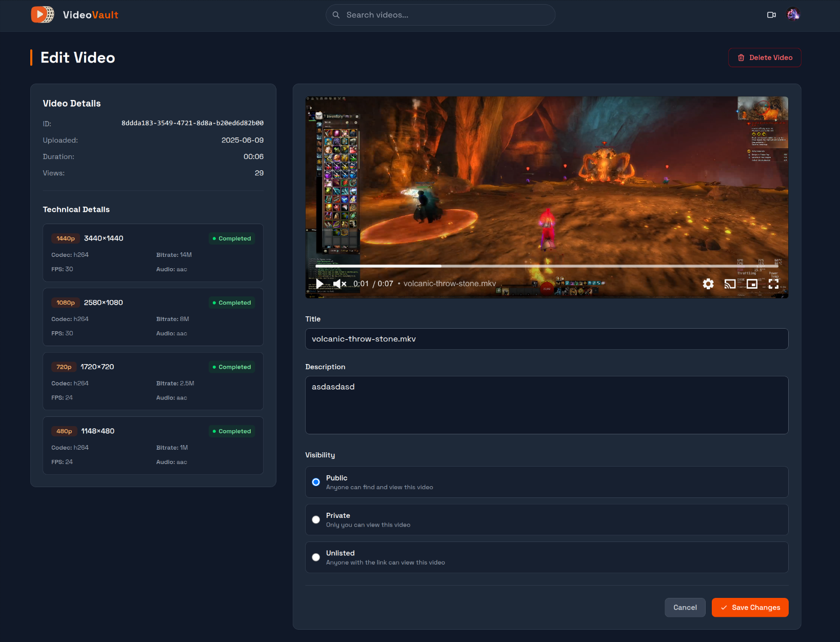The width and height of the screenshot is (840, 642).
Task: Enter fullscreen mode in video player
Action: tap(773, 284)
